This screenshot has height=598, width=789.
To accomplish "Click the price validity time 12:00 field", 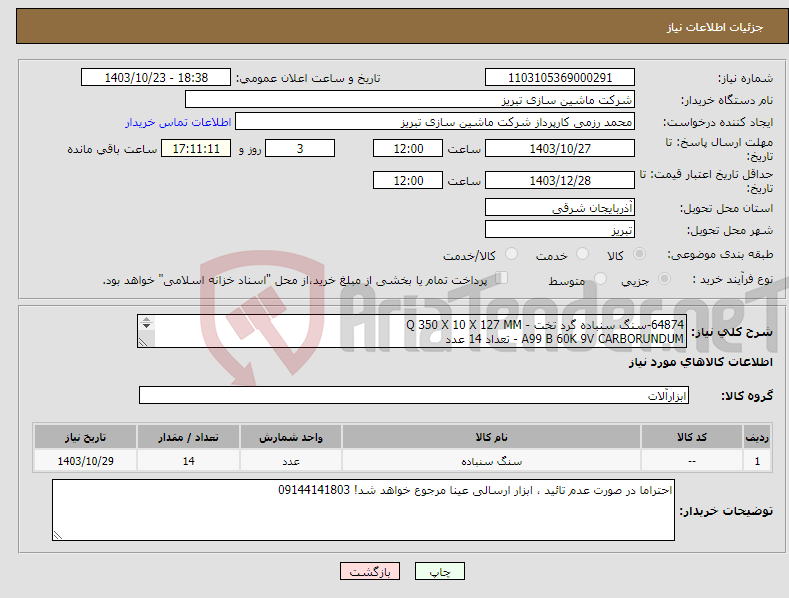I will (x=408, y=180).
